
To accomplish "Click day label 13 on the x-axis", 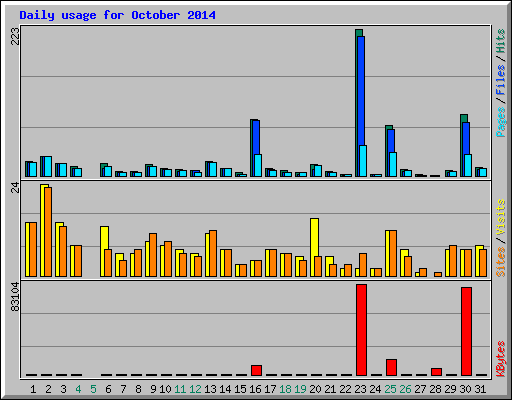I will click(x=210, y=389).
